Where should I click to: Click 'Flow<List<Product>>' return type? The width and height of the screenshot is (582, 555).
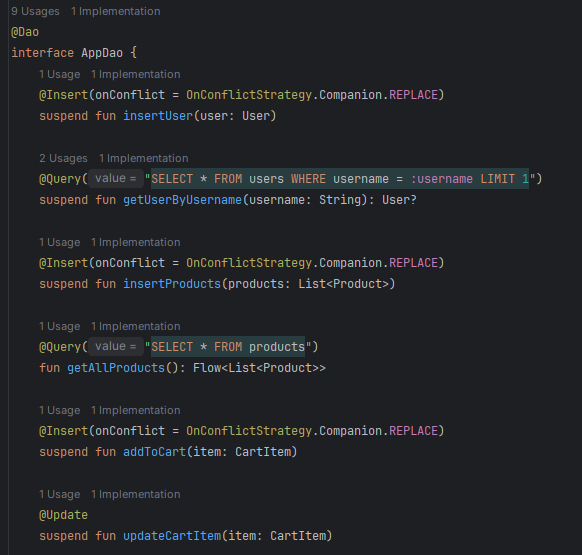[x=259, y=368]
